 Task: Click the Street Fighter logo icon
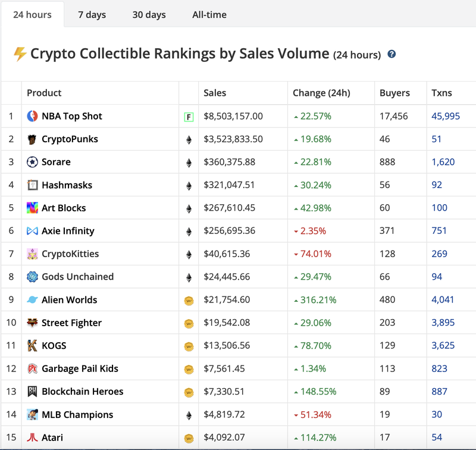32,323
